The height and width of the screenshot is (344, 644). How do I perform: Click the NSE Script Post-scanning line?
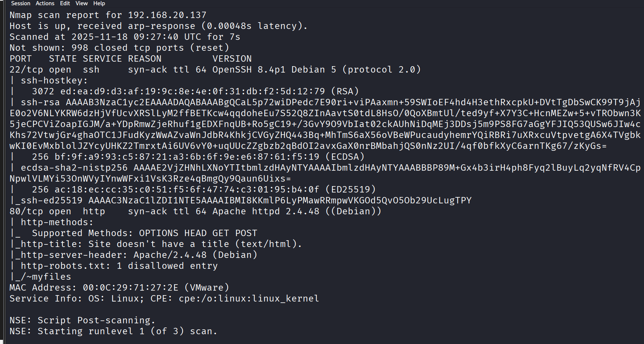[82, 320]
